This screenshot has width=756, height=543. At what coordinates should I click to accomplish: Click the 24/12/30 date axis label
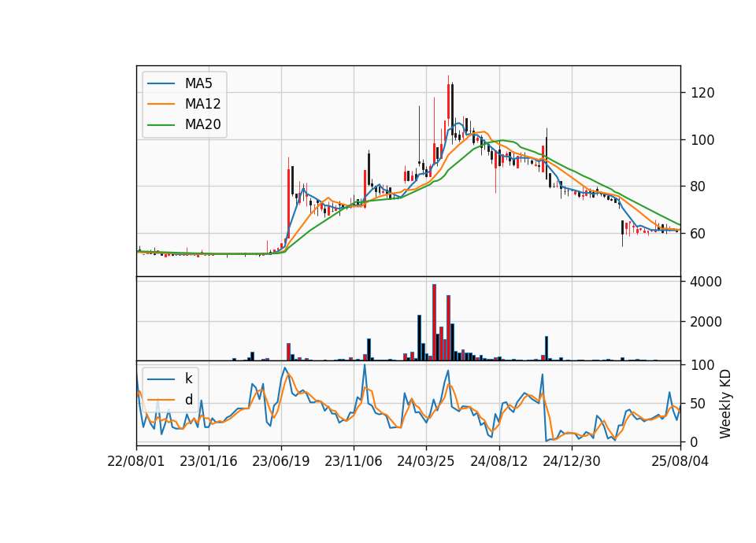(572, 461)
